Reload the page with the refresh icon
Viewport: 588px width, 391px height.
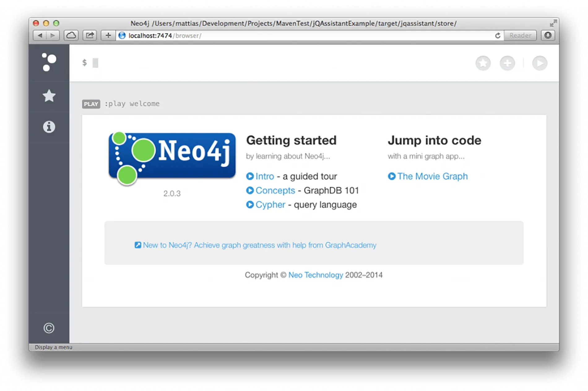click(x=498, y=35)
